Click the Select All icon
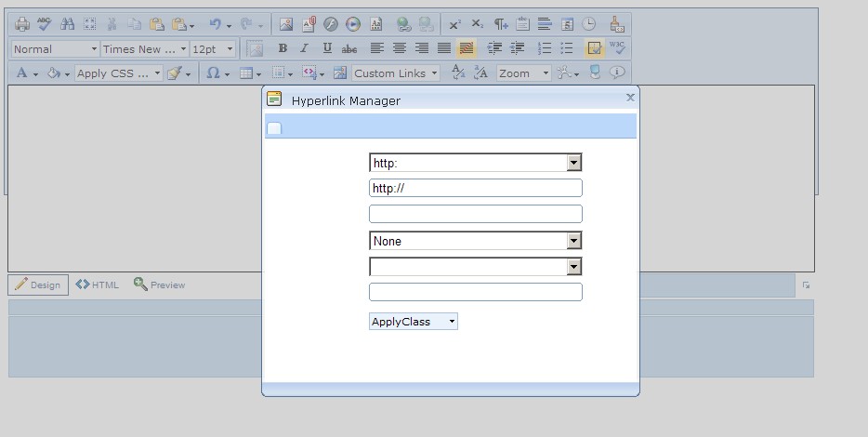Image resolution: width=868 pixels, height=437 pixels. tap(89, 24)
